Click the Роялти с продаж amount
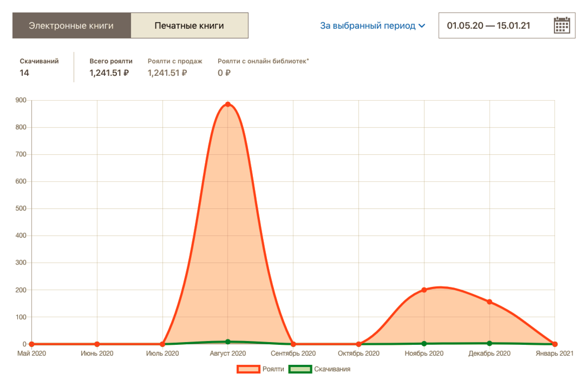 click(x=167, y=73)
